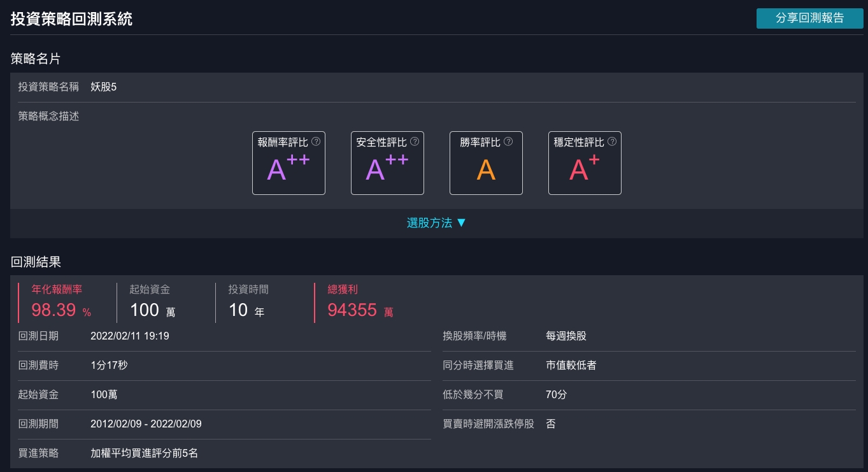
Task: Click the help icon beside 報酬率評比
Action: pos(316,142)
